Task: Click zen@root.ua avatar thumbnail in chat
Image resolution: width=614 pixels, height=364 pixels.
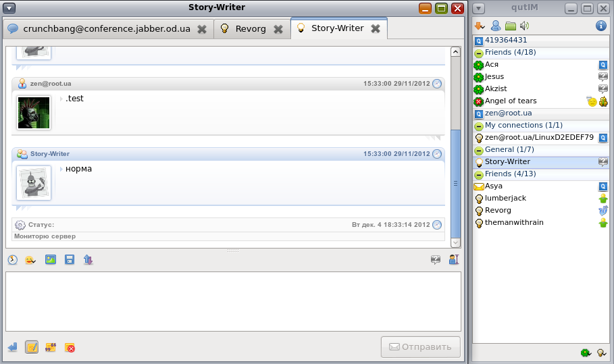Action: coord(34,113)
